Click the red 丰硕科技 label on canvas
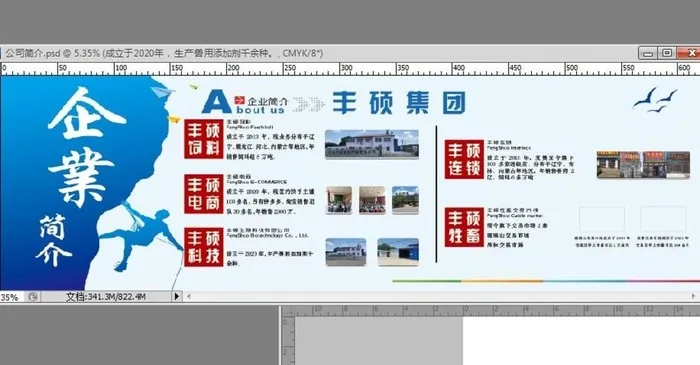The height and width of the screenshot is (365, 700). point(204,247)
